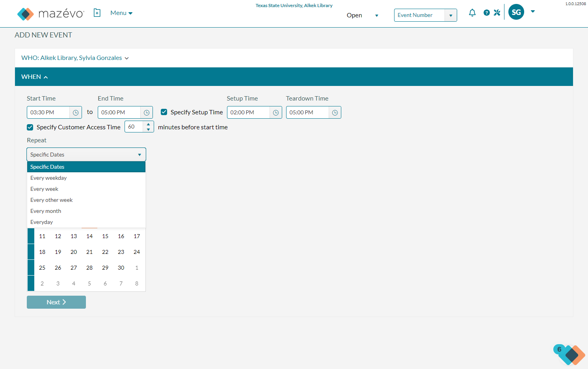
Task: Click the Setup Time input field
Action: pos(249,112)
